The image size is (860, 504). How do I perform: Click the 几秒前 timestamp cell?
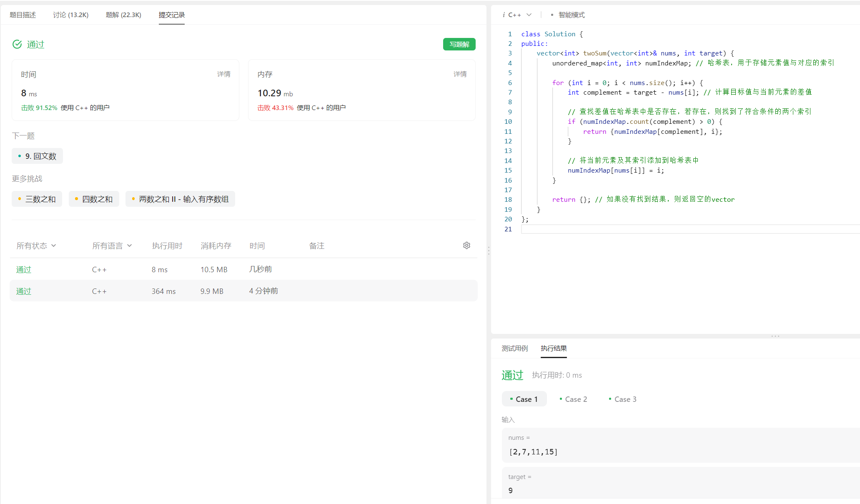tap(261, 270)
